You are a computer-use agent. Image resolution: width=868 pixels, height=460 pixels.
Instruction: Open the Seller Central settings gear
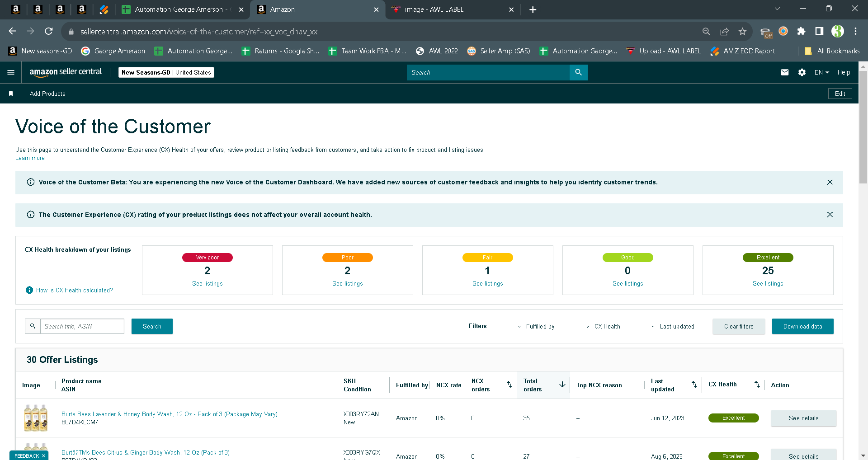pos(802,72)
